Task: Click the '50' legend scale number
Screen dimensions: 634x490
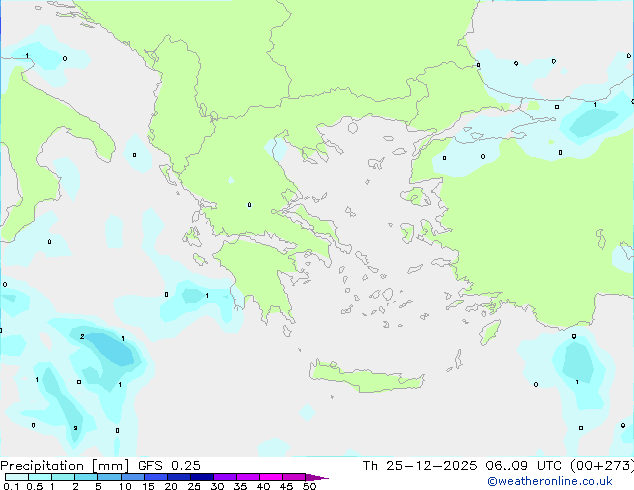Action: 309,486
